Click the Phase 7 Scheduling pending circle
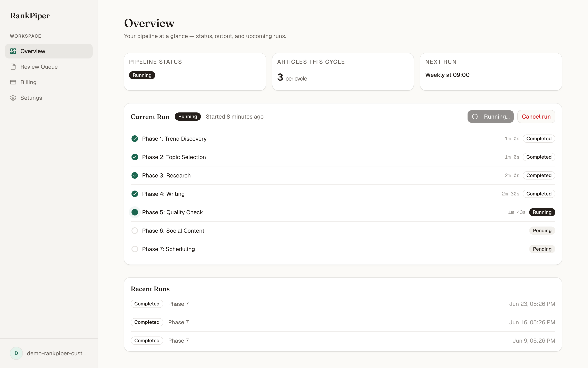 [x=135, y=249]
